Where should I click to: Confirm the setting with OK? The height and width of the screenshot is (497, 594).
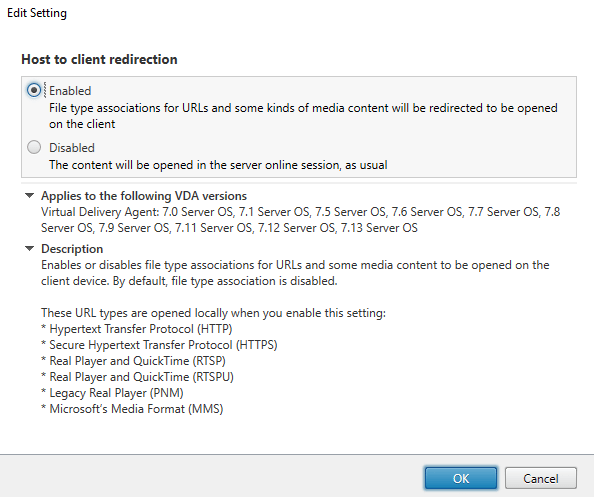461,478
